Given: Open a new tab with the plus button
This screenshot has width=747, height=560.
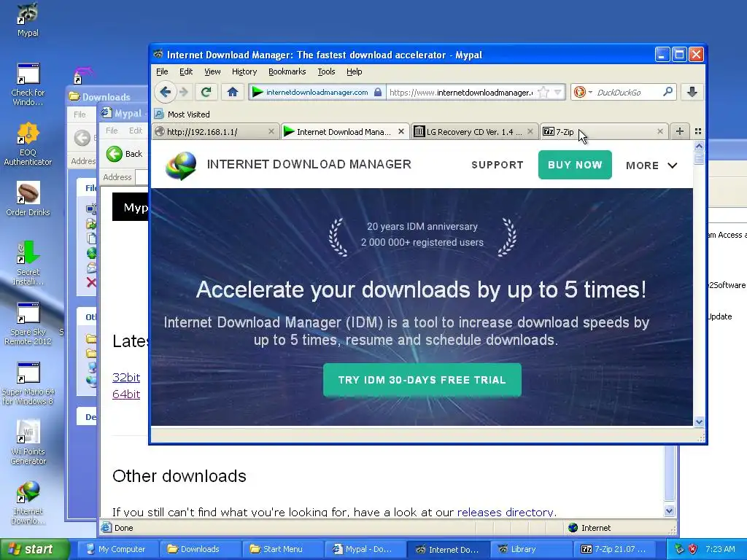Looking at the screenshot, I should pyautogui.click(x=680, y=131).
